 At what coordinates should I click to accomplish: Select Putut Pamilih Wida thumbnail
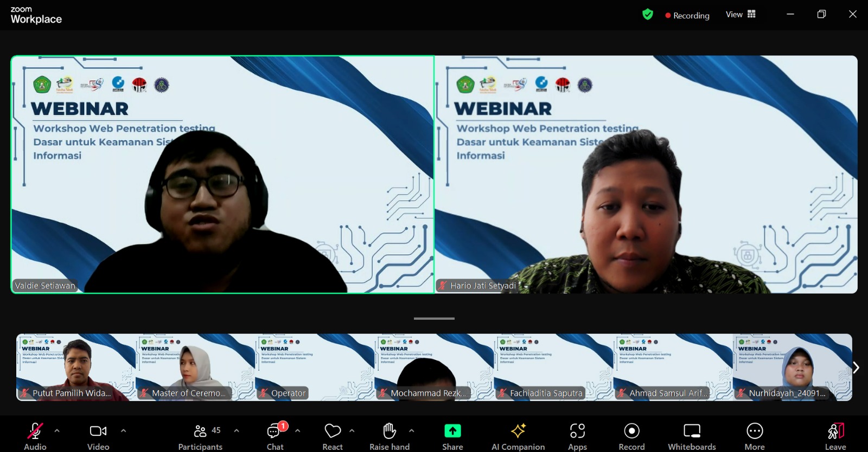[76, 367]
